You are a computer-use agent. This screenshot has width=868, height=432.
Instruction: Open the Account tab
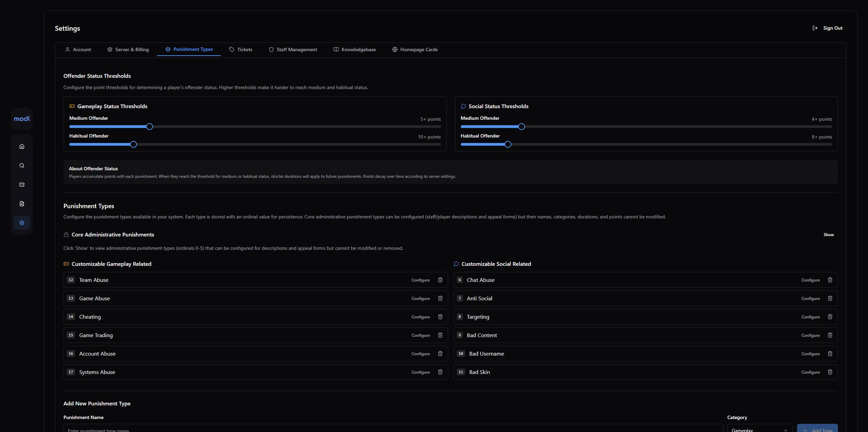click(x=78, y=49)
